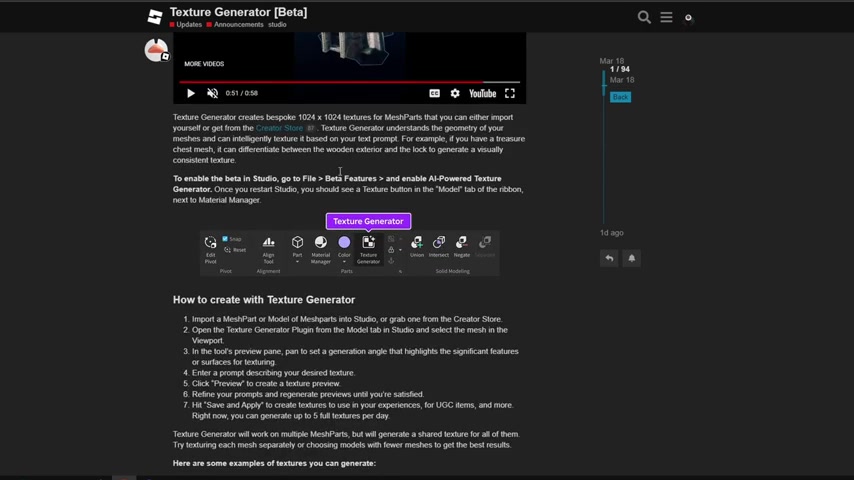This screenshot has width=854, height=480.
Task: Open the Roblox DevForum home logo
Action: (x=155, y=17)
